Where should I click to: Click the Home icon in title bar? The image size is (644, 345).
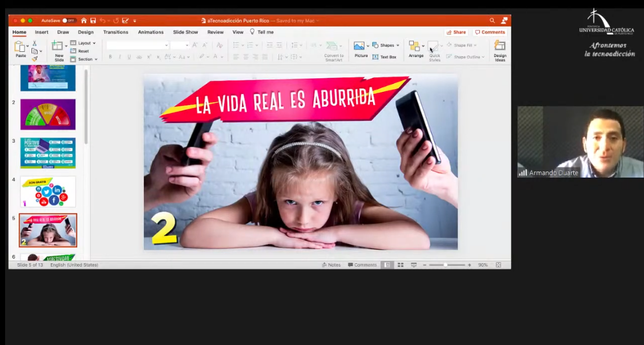(84, 20)
